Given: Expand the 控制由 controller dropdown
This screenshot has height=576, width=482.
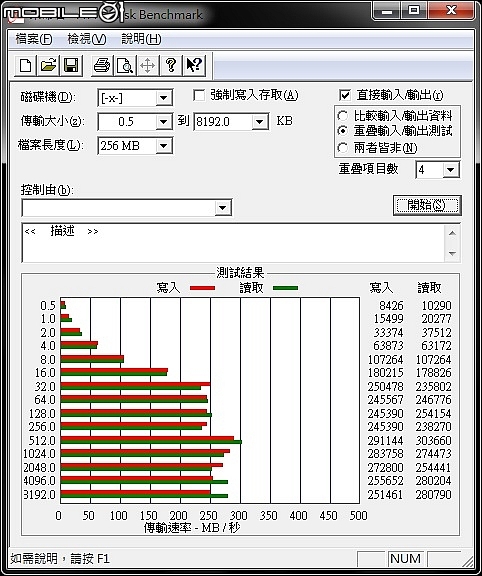Looking at the screenshot, I should click(x=222, y=208).
